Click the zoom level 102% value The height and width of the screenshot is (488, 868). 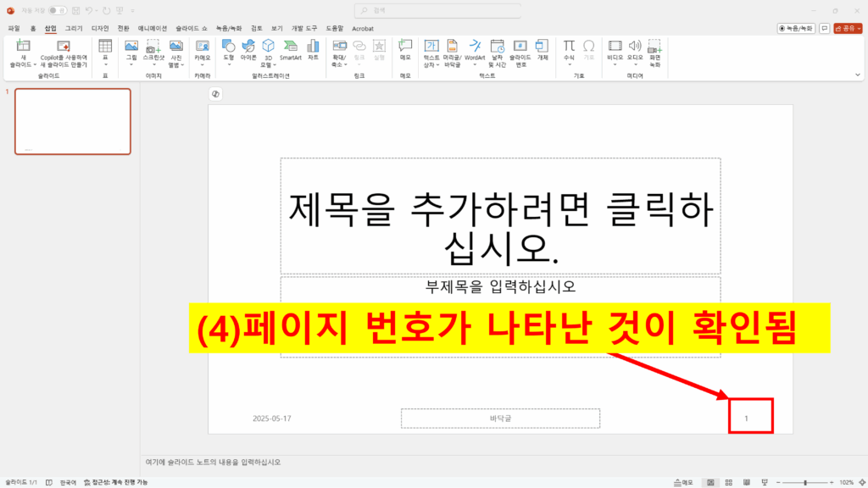tap(847, 482)
